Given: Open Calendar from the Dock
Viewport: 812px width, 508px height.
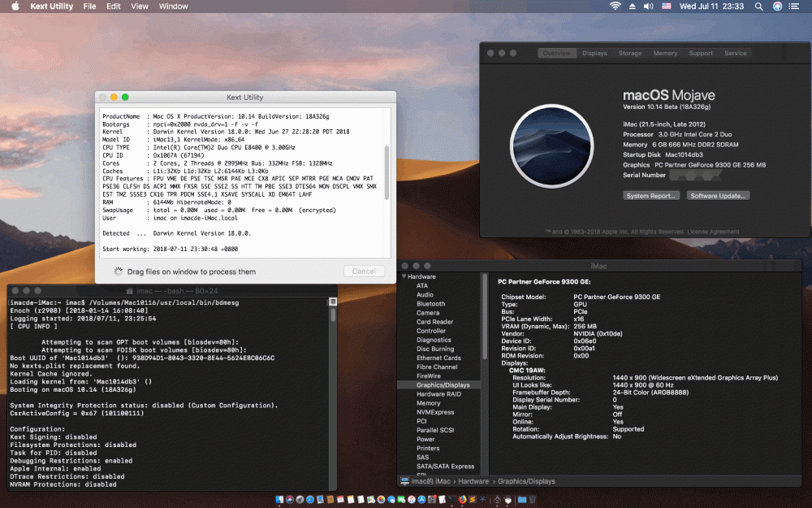Looking at the screenshot, I should point(341,500).
